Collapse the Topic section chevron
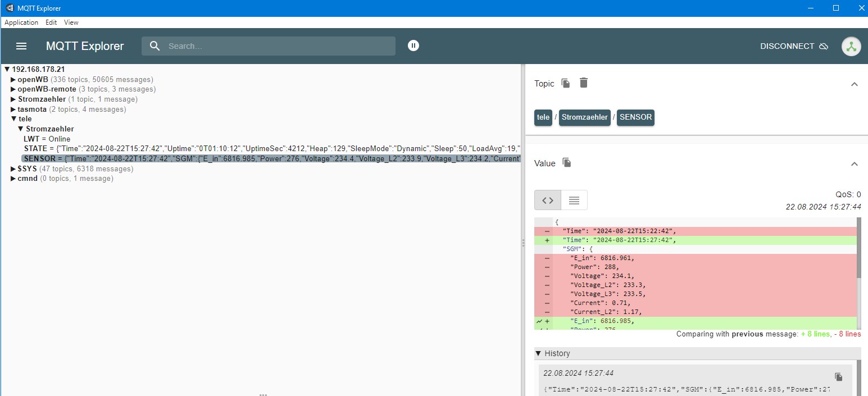This screenshot has width=868, height=396. point(855,84)
